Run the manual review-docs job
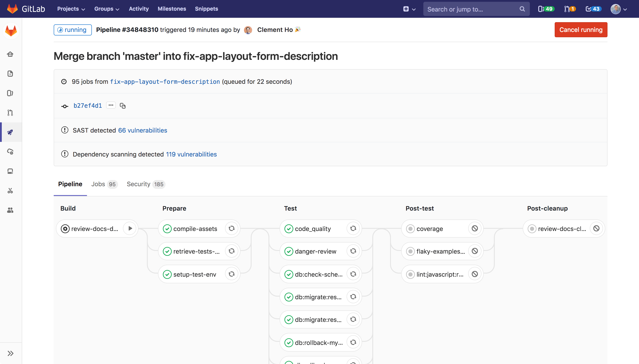Viewport: 639px width, 364px height. pos(130,228)
